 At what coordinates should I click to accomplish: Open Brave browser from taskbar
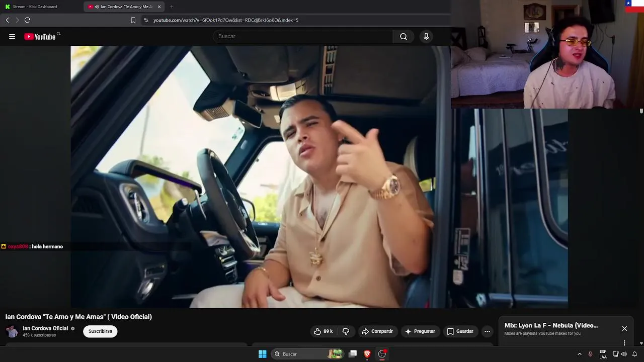pyautogui.click(x=367, y=354)
